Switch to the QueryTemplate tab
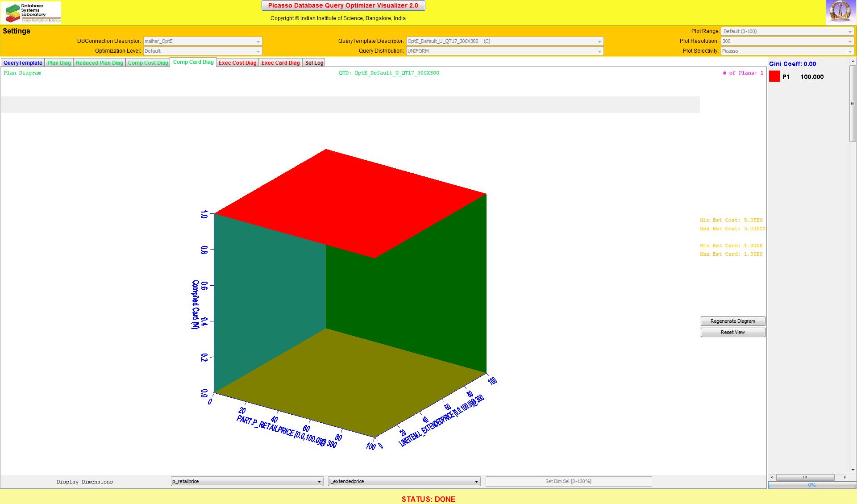Viewport: 857px width, 504px height. click(23, 63)
